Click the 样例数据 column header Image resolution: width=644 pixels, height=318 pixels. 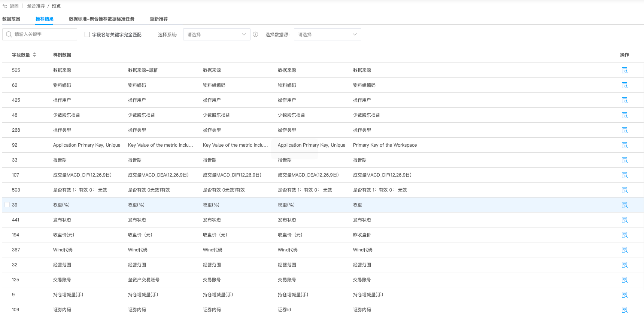(x=62, y=55)
